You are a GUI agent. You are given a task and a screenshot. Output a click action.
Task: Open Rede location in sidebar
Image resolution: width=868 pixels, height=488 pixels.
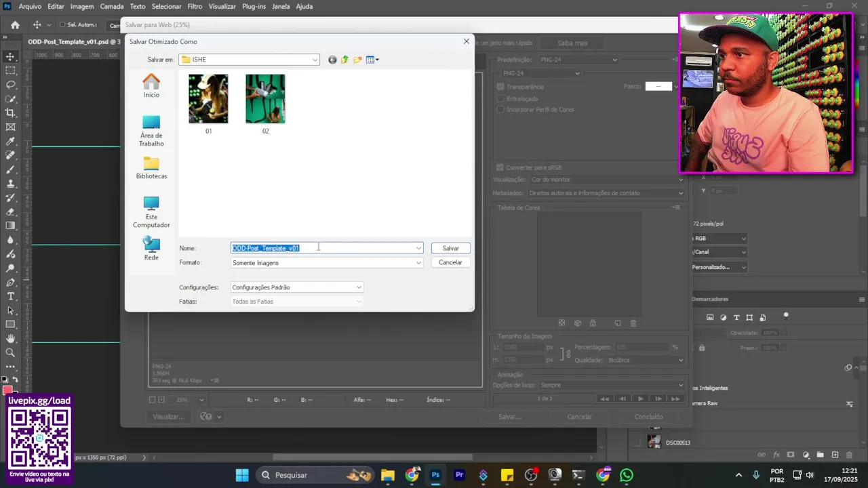(151, 249)
